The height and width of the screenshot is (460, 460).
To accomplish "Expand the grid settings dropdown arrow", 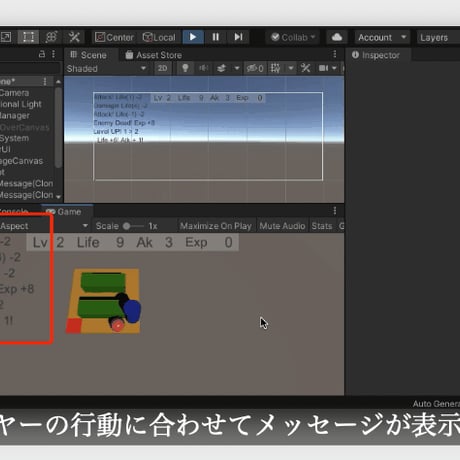I will pyautogui.click(x=291, y=68).
